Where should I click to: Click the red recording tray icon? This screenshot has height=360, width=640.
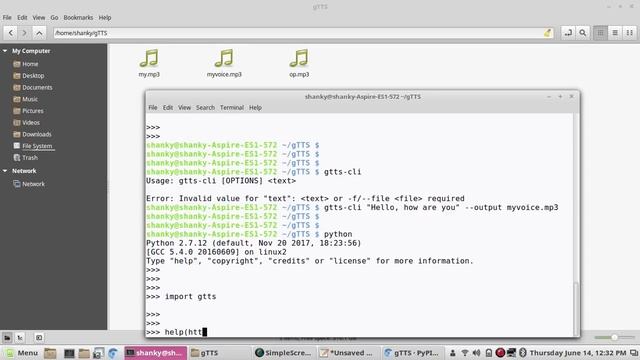coord(500,353)
